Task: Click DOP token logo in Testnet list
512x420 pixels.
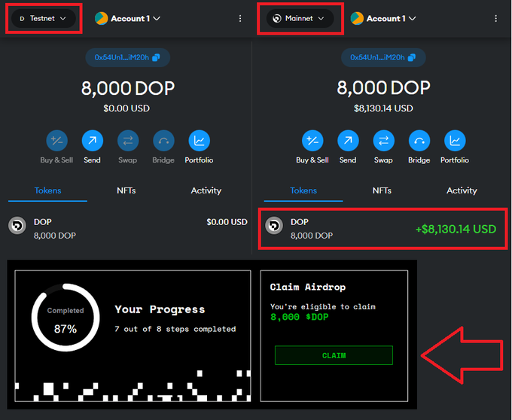Action: [x=17, y=226]
